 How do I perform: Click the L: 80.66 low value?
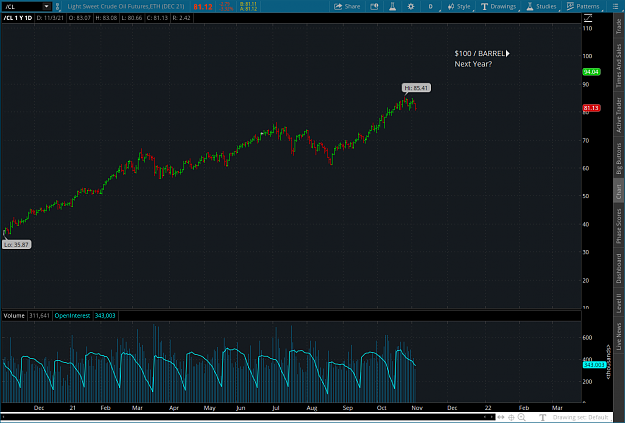click(x=132, y=18)
